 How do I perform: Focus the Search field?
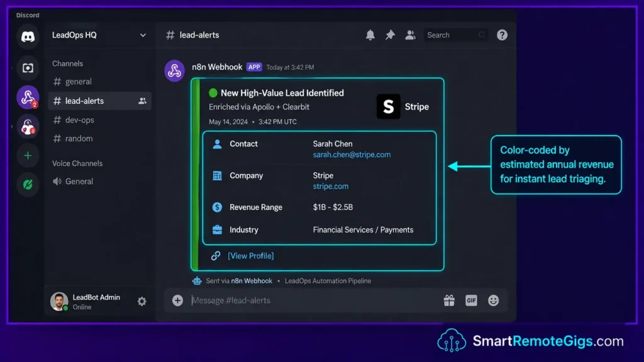point(455,35)
